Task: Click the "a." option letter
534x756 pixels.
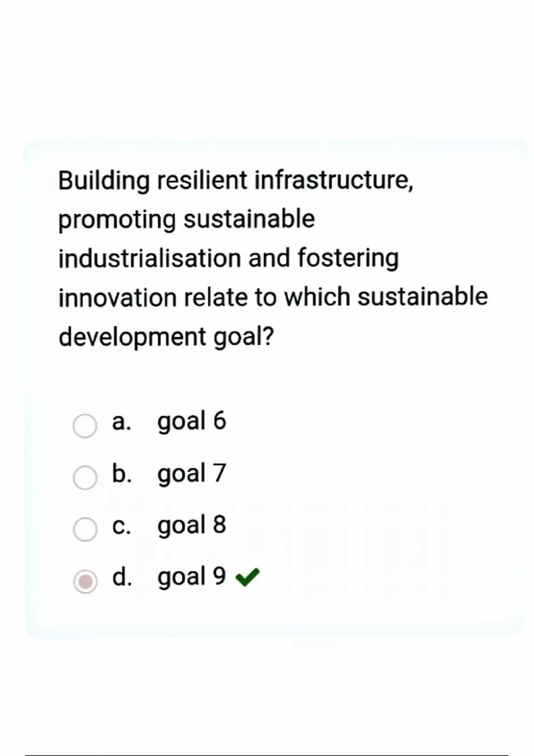Action: point(121,422)
